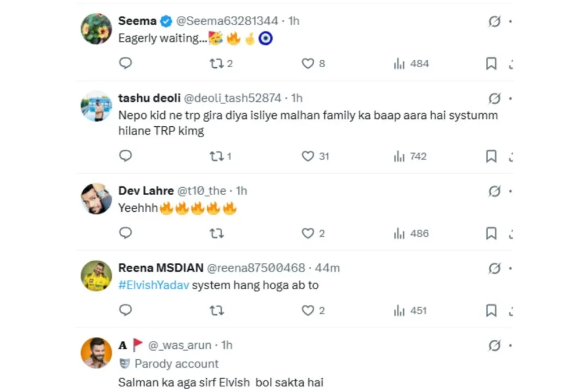588x392 pixels.
Task: Reply to tashu deoli's tweet
Action: 125,156
